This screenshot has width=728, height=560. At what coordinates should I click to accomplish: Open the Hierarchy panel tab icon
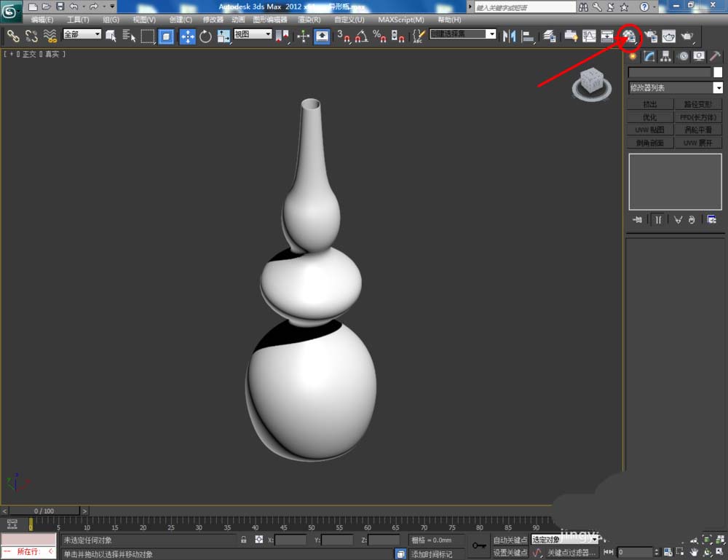(x=665, y=56)
